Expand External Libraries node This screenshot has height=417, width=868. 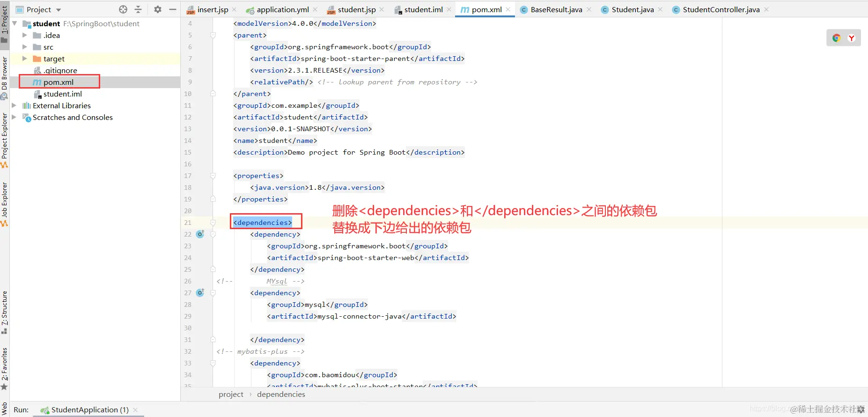coord(15,105)
